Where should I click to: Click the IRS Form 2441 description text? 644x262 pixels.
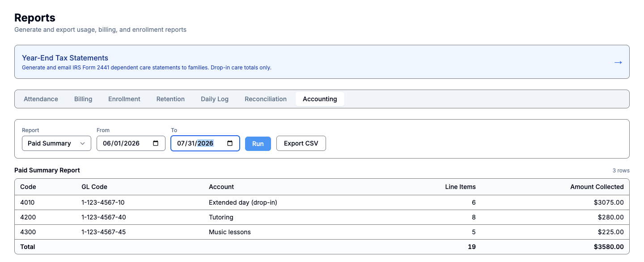(x=147, y=68)
